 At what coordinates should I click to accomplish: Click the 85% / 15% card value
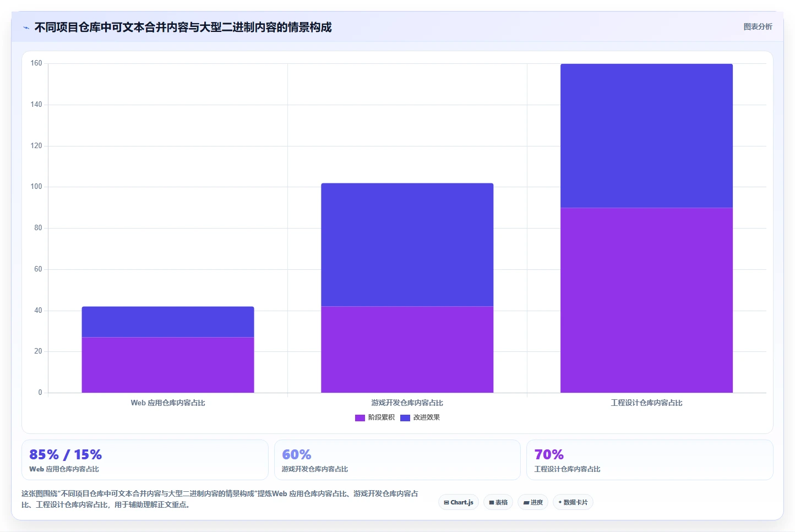pos(66,455)
